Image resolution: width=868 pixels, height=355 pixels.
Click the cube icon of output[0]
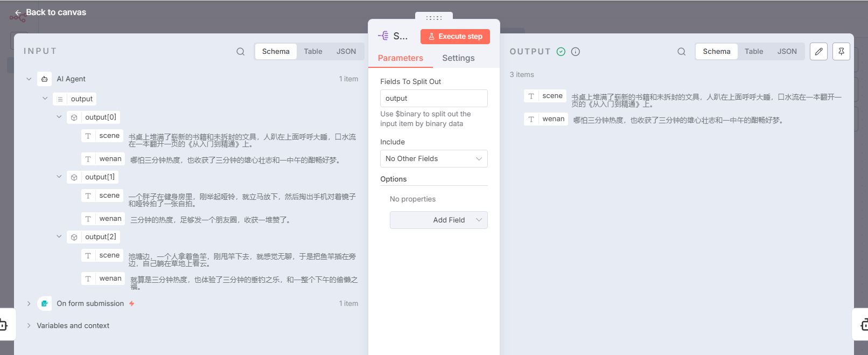click(x=74, y=117)
